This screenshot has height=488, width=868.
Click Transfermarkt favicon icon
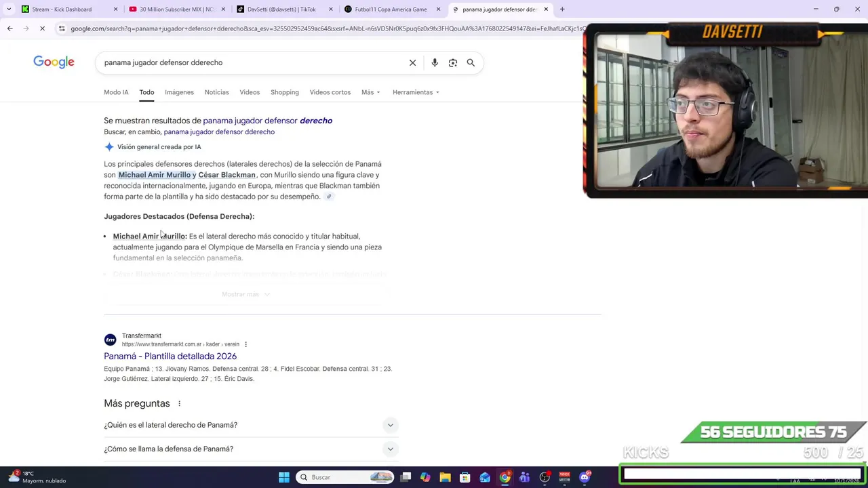pyautogui.click(x=110, y=340)
